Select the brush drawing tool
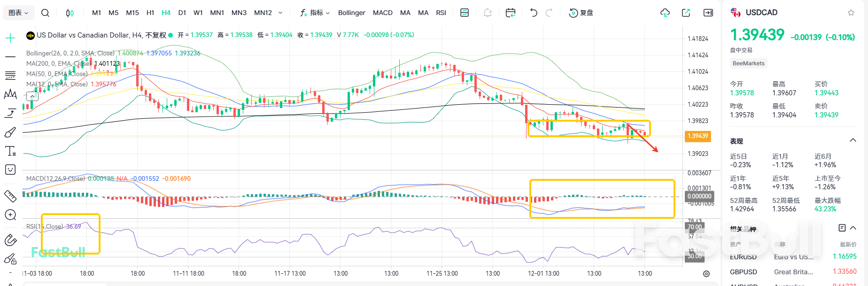The image size is (868, 286). pos(10,133)
